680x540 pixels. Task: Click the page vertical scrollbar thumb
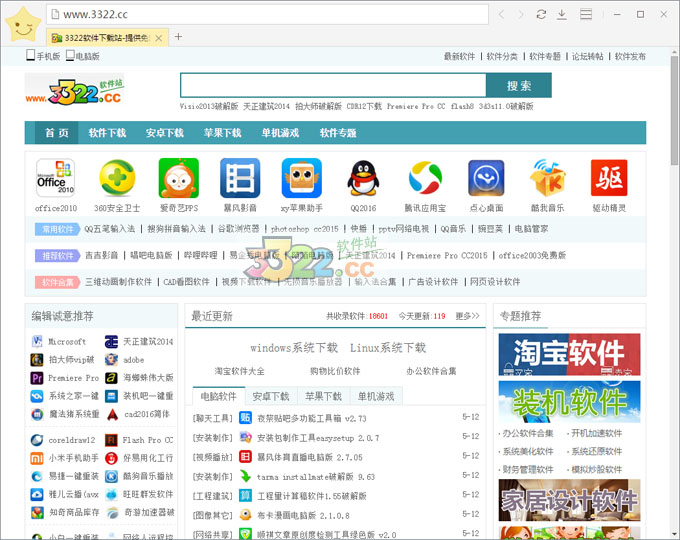[674, 110]
